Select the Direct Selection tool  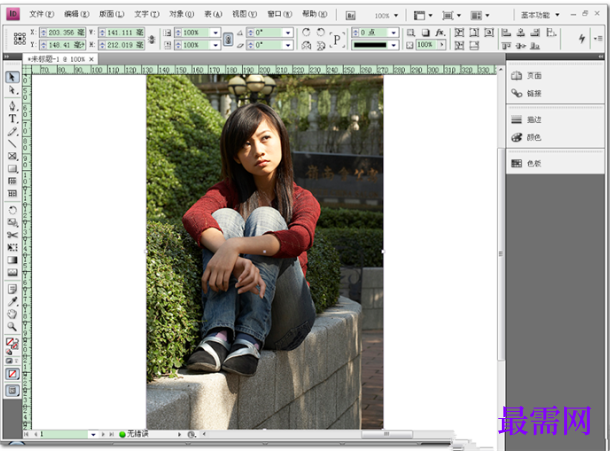pos(12,90)
